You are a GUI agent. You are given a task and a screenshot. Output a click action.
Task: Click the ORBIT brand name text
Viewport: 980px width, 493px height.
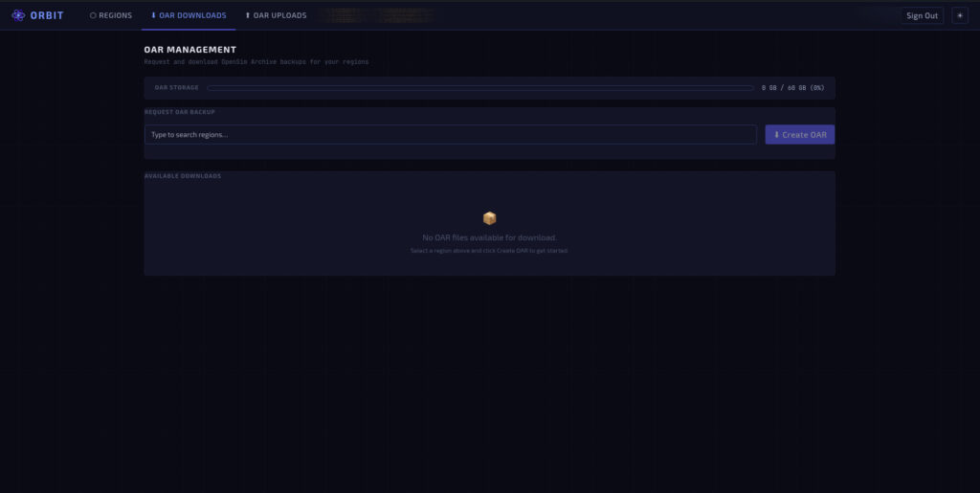pyautogui.click(x=47, y=15)
